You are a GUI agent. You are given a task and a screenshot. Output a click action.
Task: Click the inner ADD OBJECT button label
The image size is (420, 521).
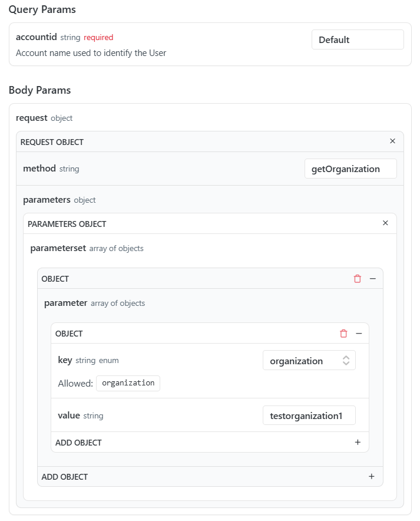[78, 443]
